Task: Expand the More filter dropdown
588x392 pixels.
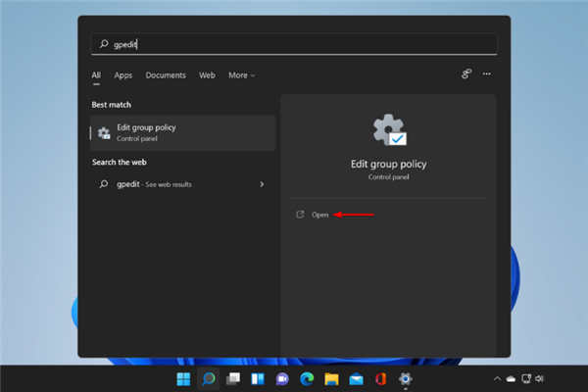Action: pyautogui.click(x=241, y=75)
